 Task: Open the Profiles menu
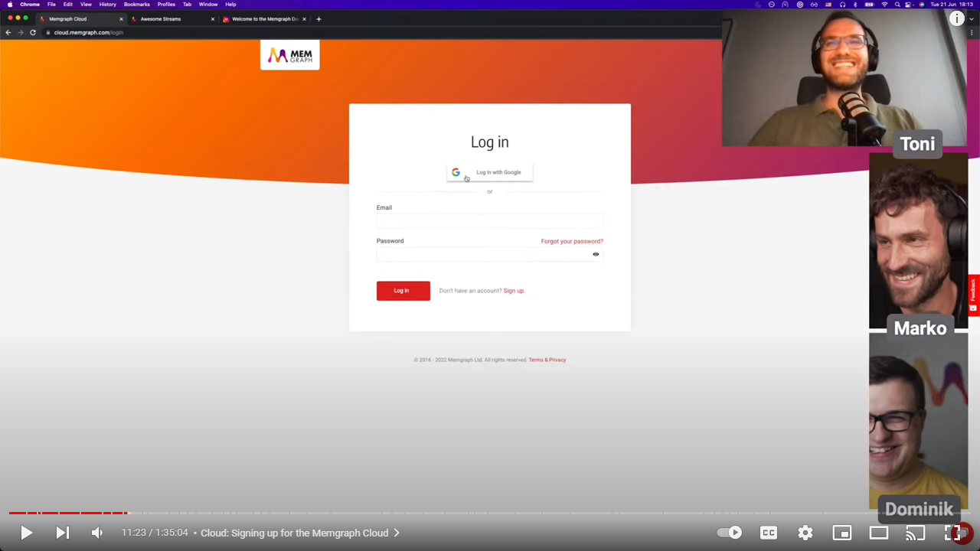click(x=166, y=4)
